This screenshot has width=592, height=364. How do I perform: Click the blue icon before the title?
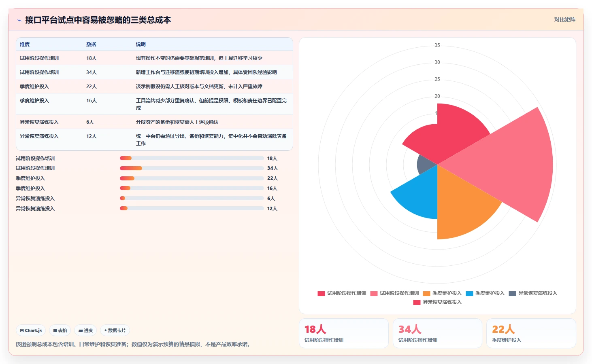pyautogui.click(x=19, y=20)
